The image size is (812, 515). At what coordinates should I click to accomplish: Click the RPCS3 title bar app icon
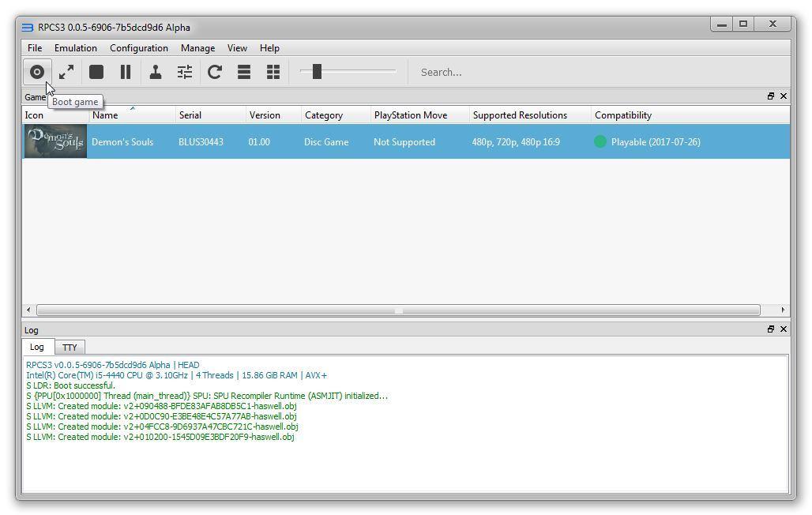(x=28, y=28)
